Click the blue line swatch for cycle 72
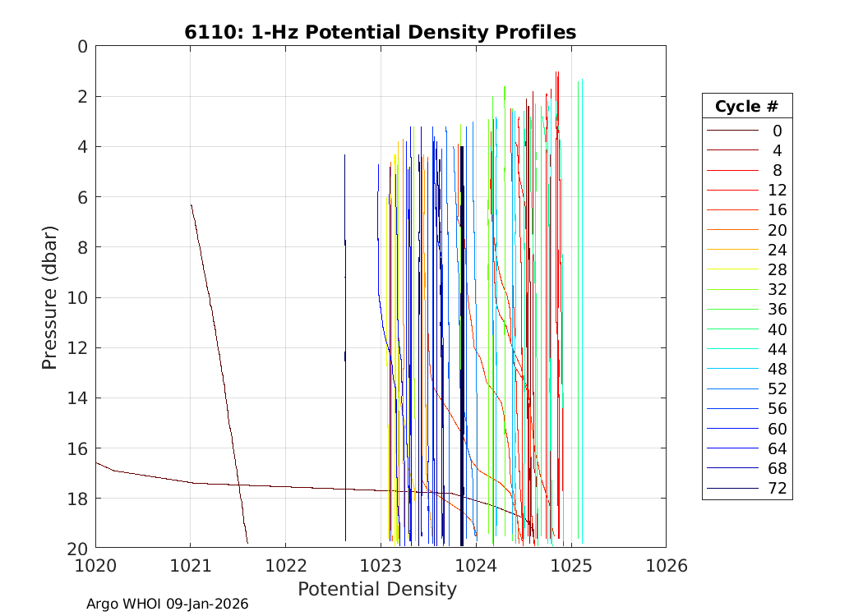The height and width of the screenshot is (616, 863). [731, 488]
